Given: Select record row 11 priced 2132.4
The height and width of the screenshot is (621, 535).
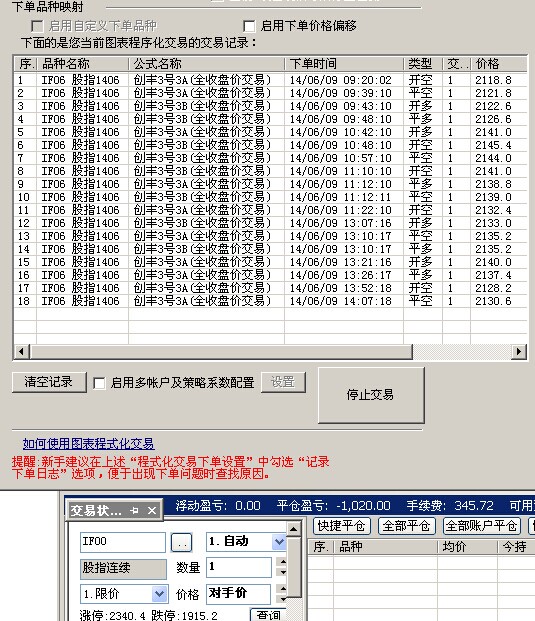Looking at the screenshot, I should pos(270,210).
